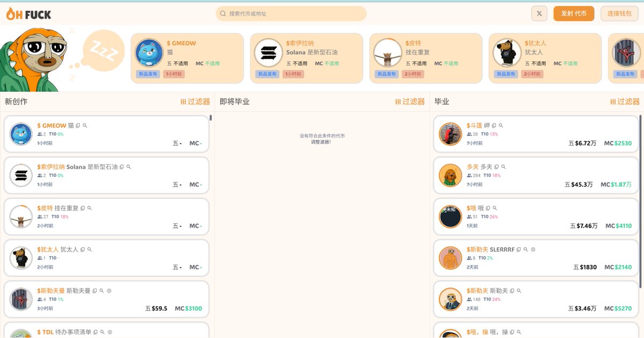This screenshot has height=338, width=644.
Task: Open the $皮特 featured card title
Action: [x=413, y=43]
